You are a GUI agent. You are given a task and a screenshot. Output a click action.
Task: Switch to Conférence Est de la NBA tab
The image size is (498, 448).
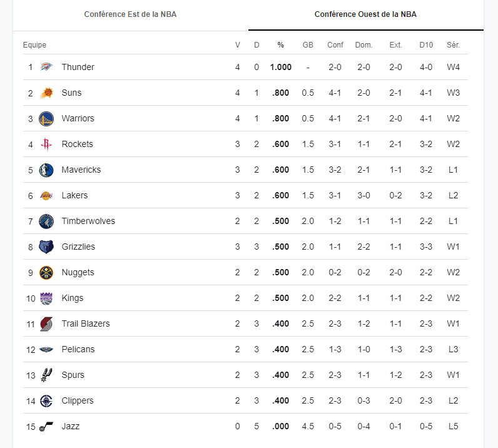pos(130,14)
